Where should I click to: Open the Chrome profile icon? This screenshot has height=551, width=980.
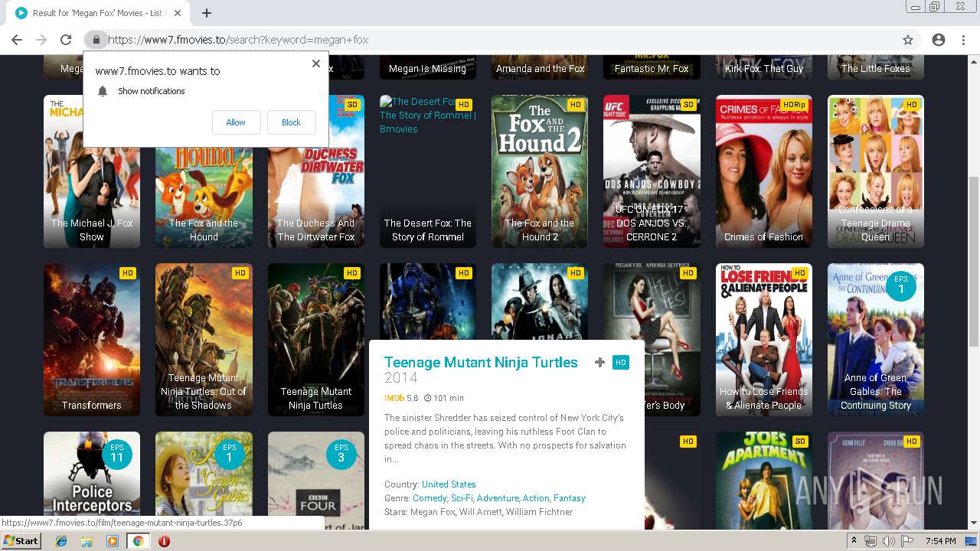[x=939, y=40]
